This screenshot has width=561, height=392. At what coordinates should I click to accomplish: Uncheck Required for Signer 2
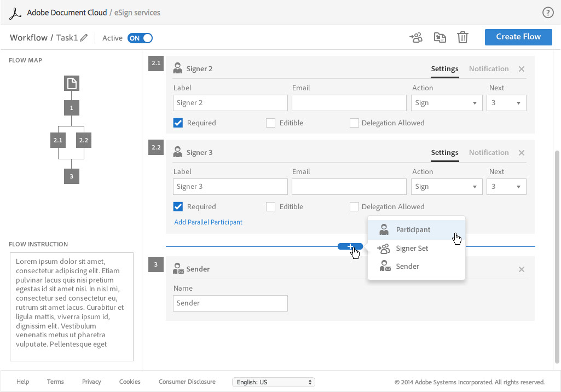click(x=178, y=123)
